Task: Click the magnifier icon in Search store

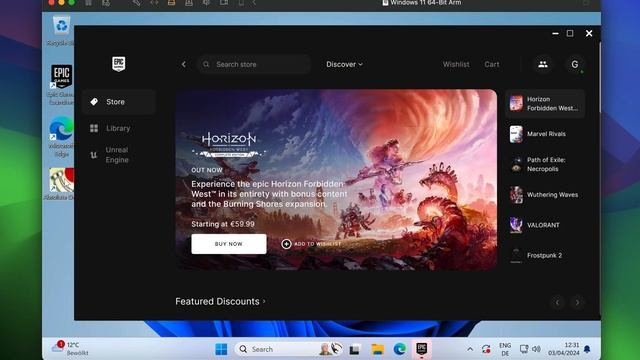Action: 206,64
